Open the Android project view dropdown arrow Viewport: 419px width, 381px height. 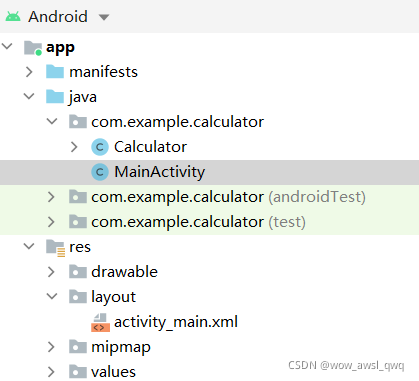(104, 17)
